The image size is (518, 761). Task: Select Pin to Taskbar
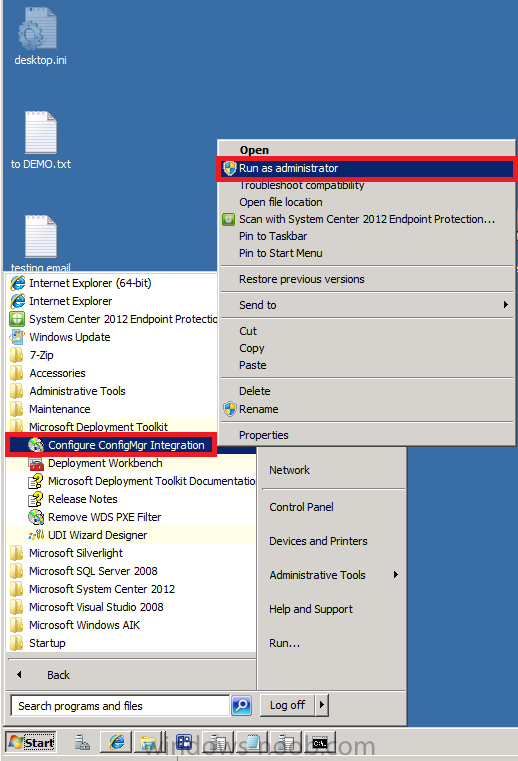click(x=273, y=236)
